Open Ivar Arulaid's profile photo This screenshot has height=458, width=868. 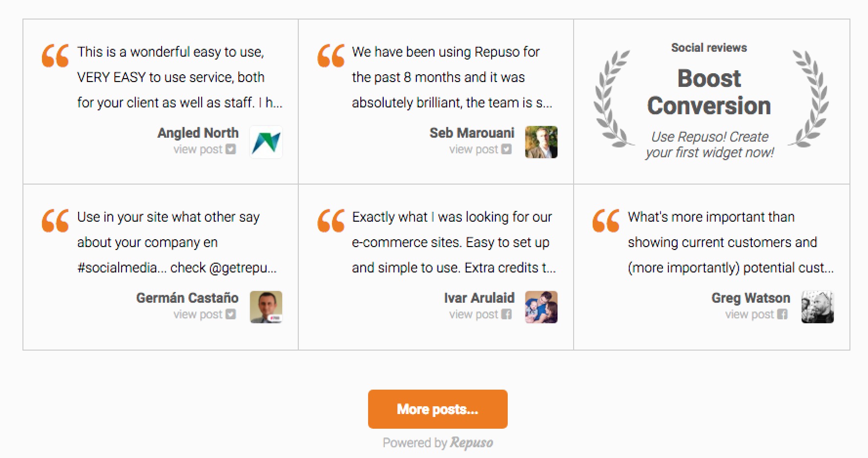pyautogui.click(x=541, y=307)
